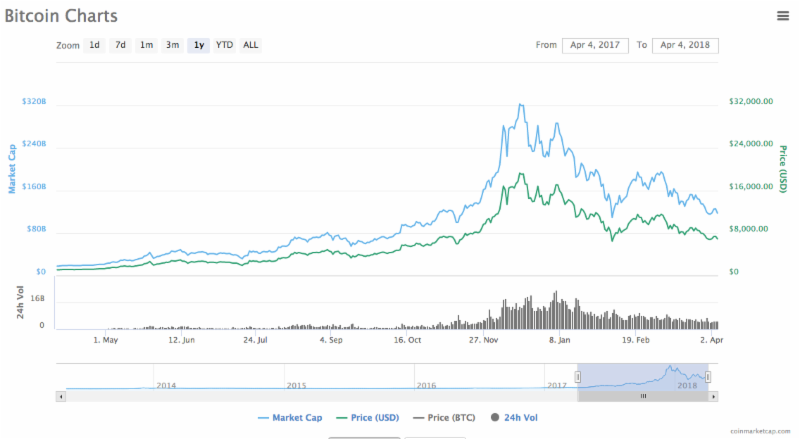
Task: Click the $32,000.00 price axis label
Action: click(751, 101)
